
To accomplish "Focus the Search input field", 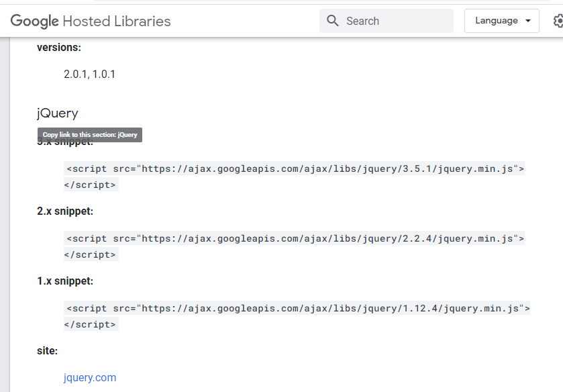I will pos(387,21).
